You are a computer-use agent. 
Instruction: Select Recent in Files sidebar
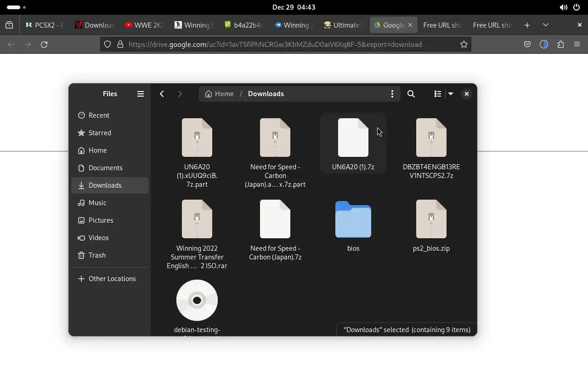(110, 115)
